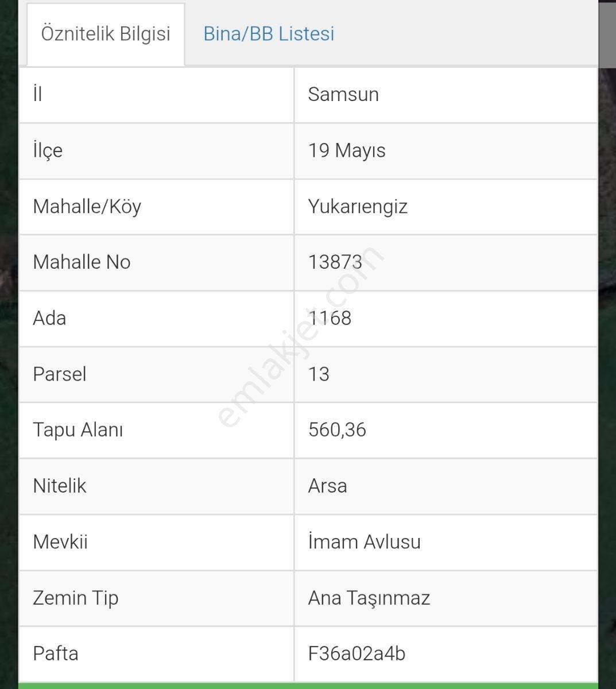Click the Tapu Alanı row label
The image size is (616, 689).
78,429
